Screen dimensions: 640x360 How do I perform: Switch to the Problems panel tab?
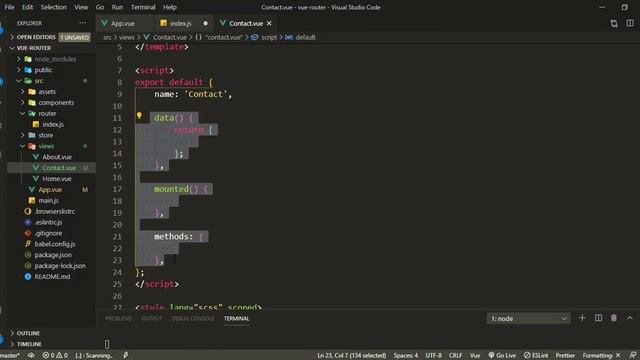click(118, 318)
